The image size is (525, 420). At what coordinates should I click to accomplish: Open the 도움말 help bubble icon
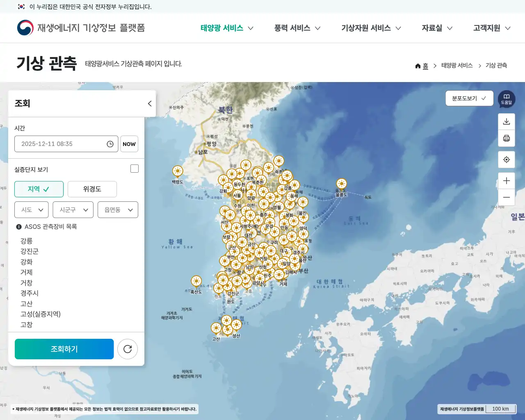tap(506, 98)
